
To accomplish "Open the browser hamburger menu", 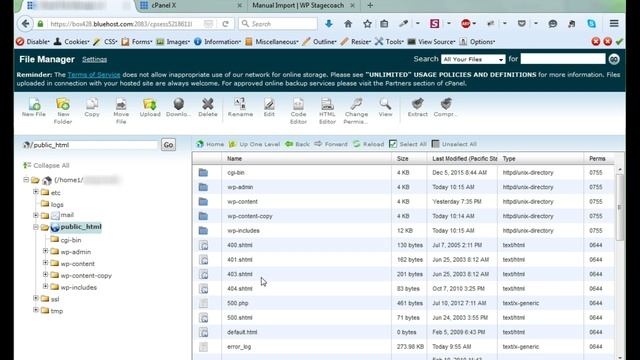I will 614,24.
